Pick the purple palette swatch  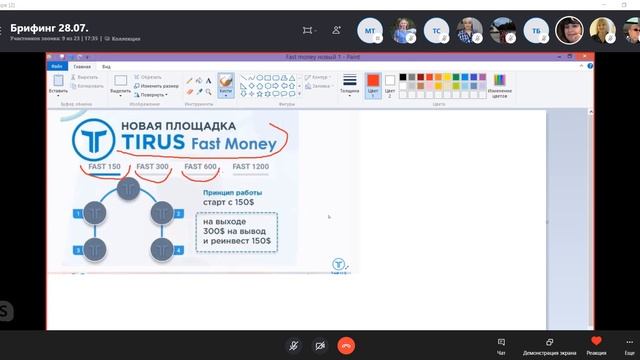pyautogui.click(x=482, y=77)
